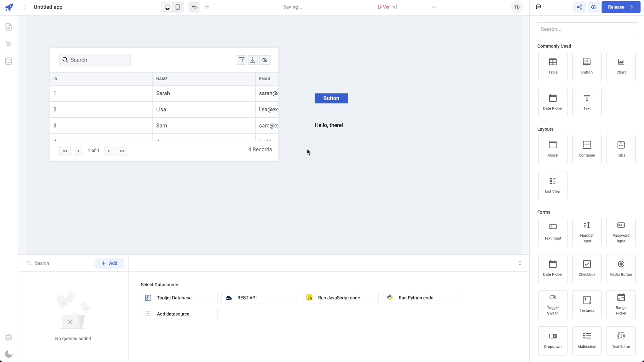
Task: Open the inspector cursor icon in sidebar
Action: pyautogui.click(x=8, y=44)
